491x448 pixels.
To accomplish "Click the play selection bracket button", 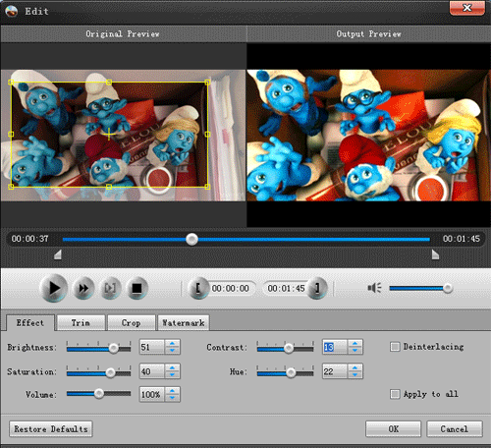I will [x=110, y=288].
